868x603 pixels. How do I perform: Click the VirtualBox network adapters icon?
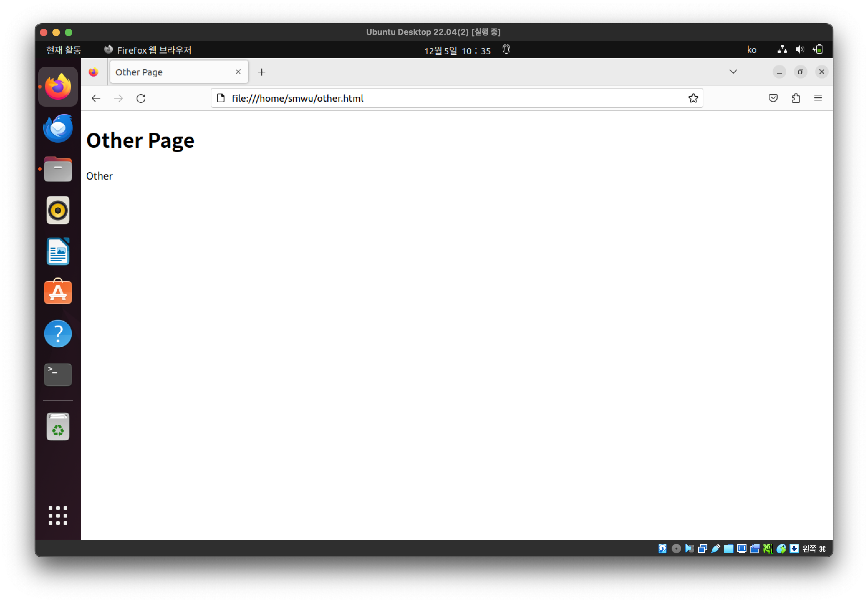coord(702,549)
